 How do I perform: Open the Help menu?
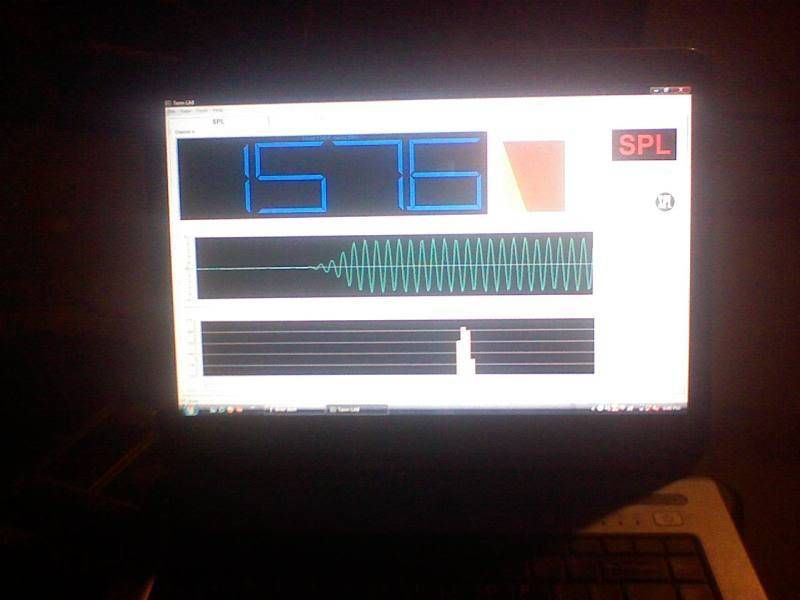(x=217, y=111)
